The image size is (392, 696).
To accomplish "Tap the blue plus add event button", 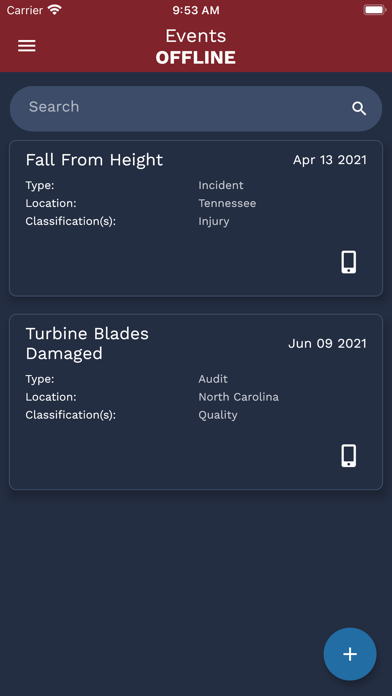I will [350, 654].
